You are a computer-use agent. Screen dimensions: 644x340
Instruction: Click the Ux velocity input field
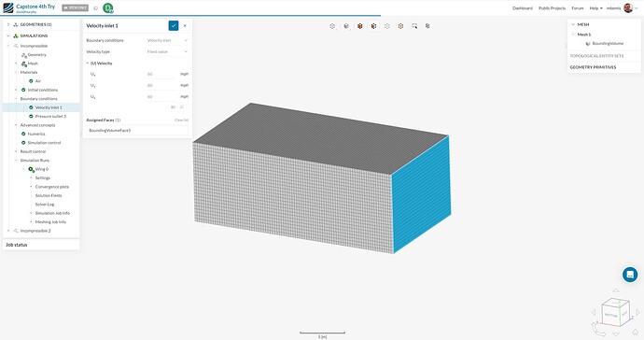point(161,74)
